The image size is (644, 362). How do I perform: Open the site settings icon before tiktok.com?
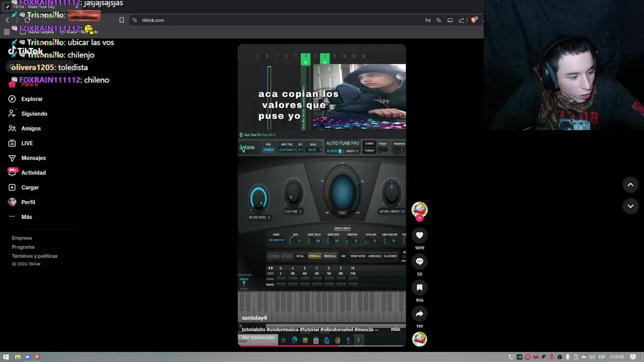(x=135, y=20)
